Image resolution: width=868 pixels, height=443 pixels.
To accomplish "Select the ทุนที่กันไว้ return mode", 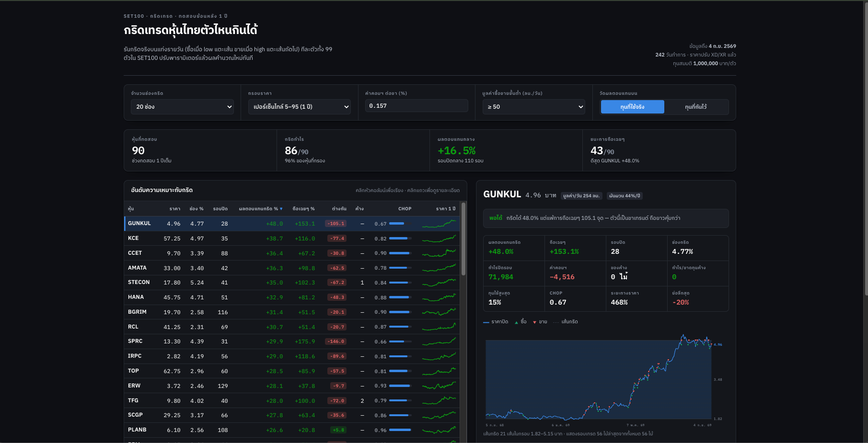I will pos(696,107).
